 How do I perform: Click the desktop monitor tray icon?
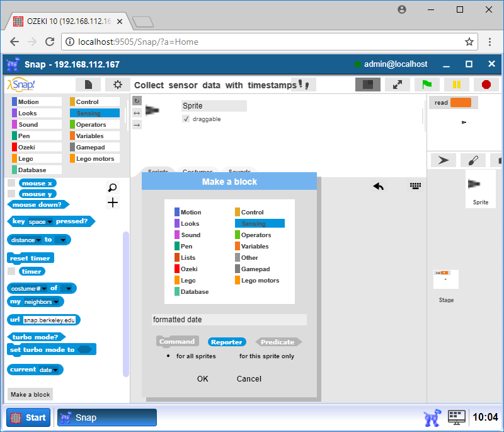click(456, 417)
